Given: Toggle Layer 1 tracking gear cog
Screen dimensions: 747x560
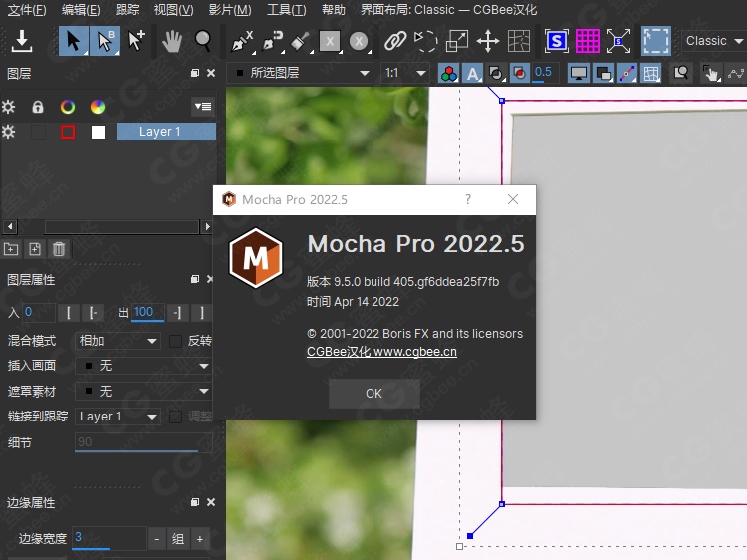Looking at the screenshot, I should [8, 132].
